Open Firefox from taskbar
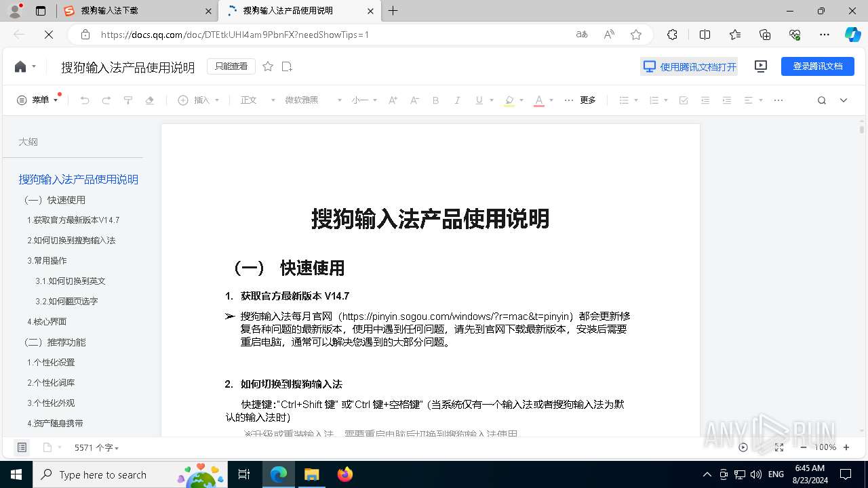The height and width of the screenshot is (488, 868). [345, 474]
